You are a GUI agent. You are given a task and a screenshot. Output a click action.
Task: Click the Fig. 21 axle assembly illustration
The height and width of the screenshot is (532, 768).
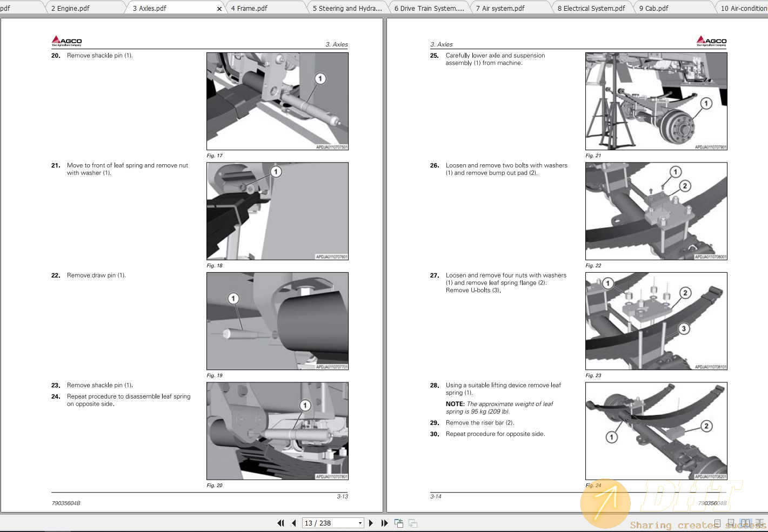pos(656,101)
